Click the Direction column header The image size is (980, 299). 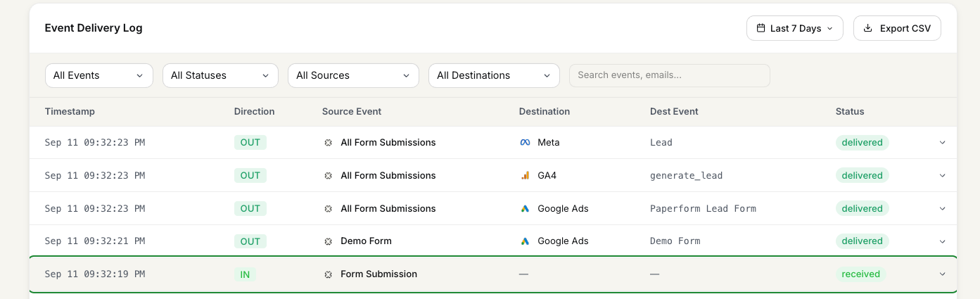point(255,111)
